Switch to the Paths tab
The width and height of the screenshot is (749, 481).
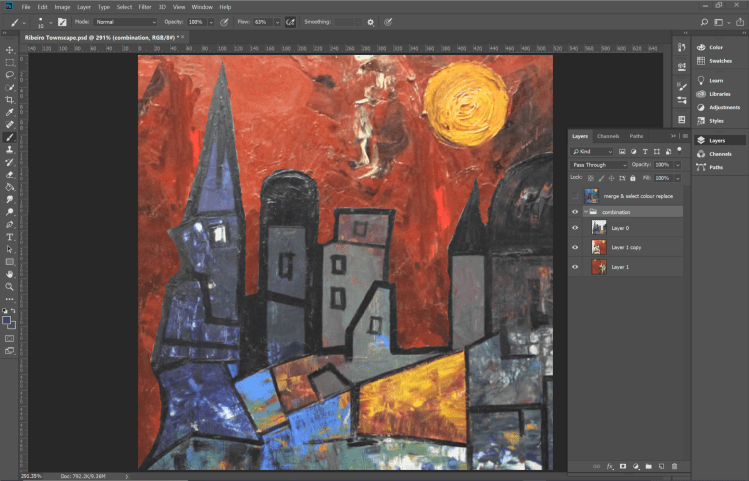coord(636,136)
